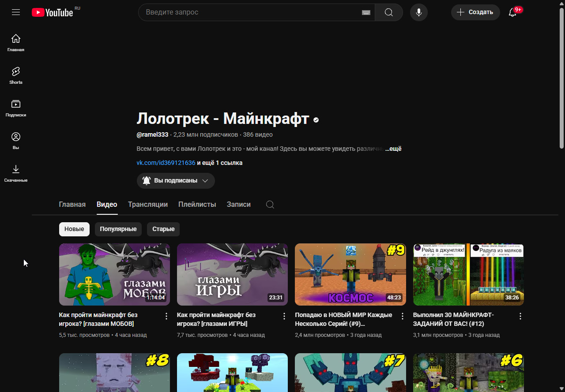Open Подписки in the sidebar
565x392 pixels.
pyautogui.click(x=16, y=108)
